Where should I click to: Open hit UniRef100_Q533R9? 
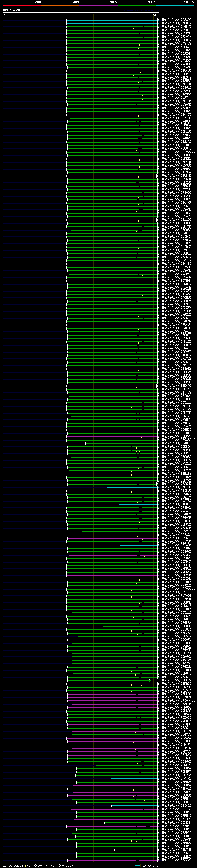[x=177, y=20]
